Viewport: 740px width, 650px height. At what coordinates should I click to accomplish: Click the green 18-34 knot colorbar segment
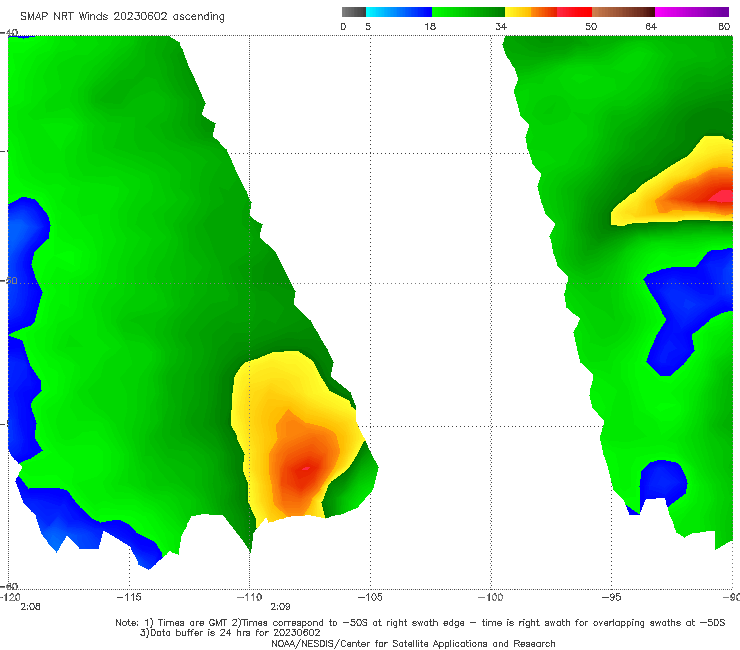pos(468,12)
